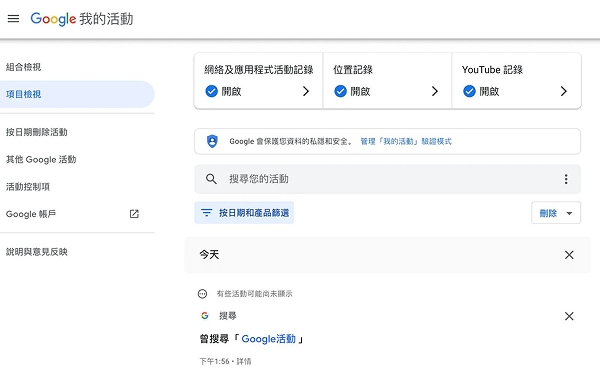Viewport: 600px width, 372px height.
Task: Click the 按日期和產品篩選 filter button
Action: click(x=244, y=213)
